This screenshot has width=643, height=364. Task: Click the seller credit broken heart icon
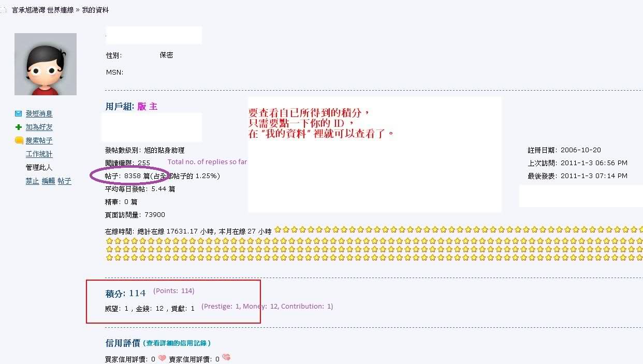click(x=226, y=358)
